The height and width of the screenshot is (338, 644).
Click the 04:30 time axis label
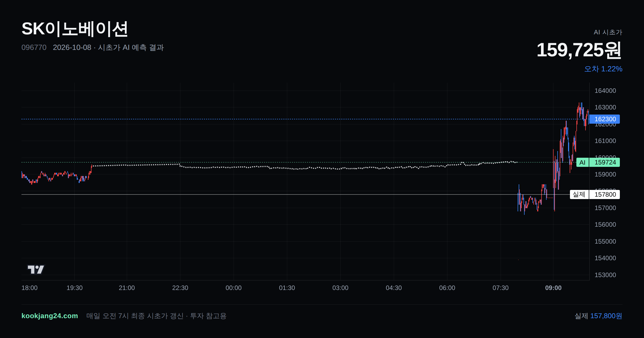394,288
